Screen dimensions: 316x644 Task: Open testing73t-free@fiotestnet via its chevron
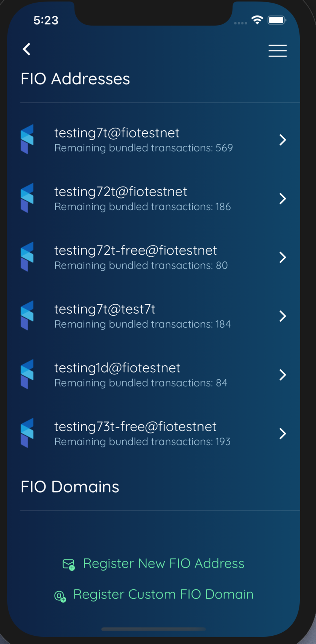283,433
